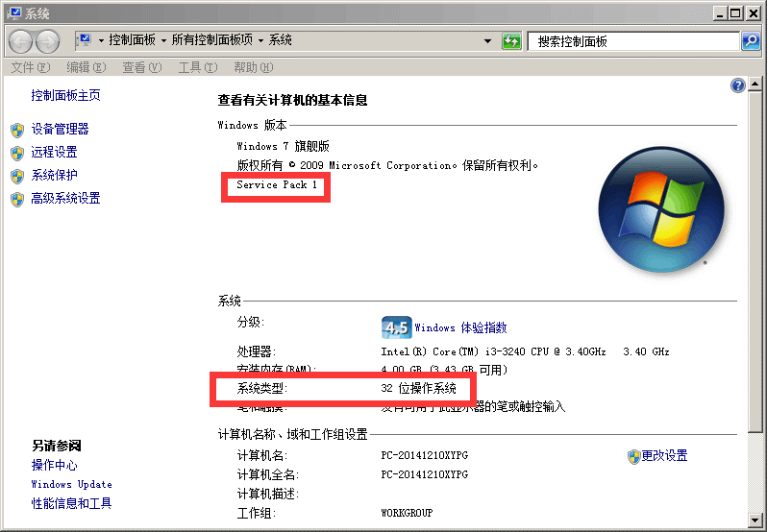
Task: Click the Forward navigation arrow button
Action: [x=47, y=41]
